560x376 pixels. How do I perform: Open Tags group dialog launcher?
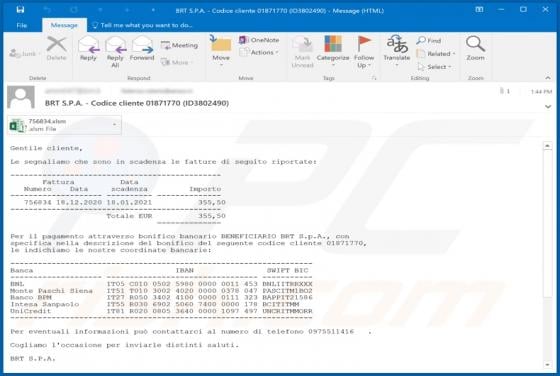click(x=374, y=78)
